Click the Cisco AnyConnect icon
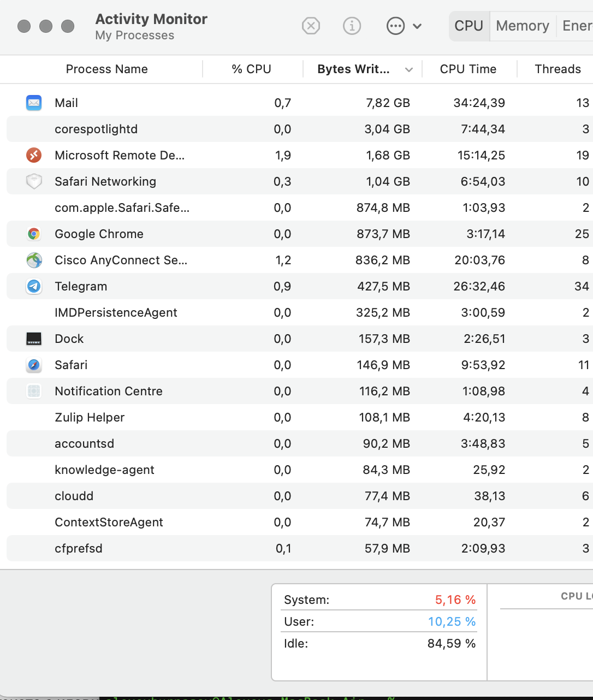This screenshot has width=593, height=700. coord(34,260)
